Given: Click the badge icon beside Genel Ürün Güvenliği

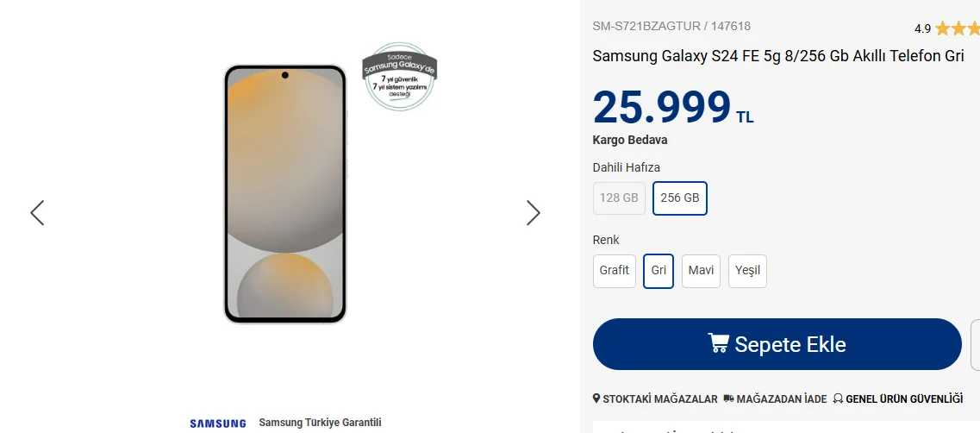Looking at the screenshot, I should coord(838,398).
